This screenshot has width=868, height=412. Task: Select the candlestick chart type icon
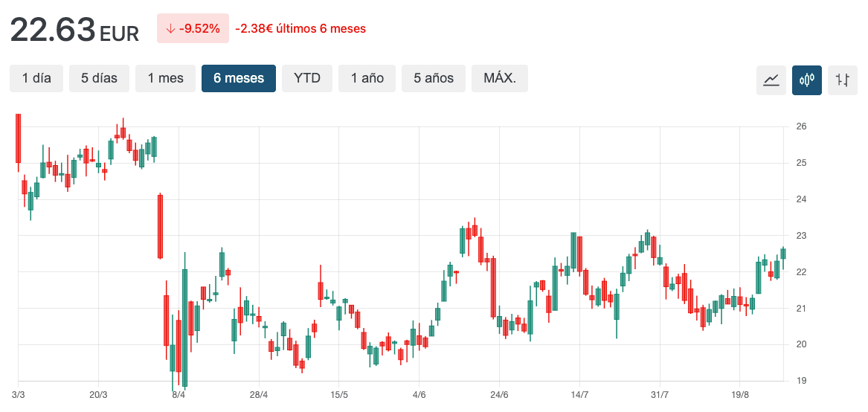tap(807, 80)
